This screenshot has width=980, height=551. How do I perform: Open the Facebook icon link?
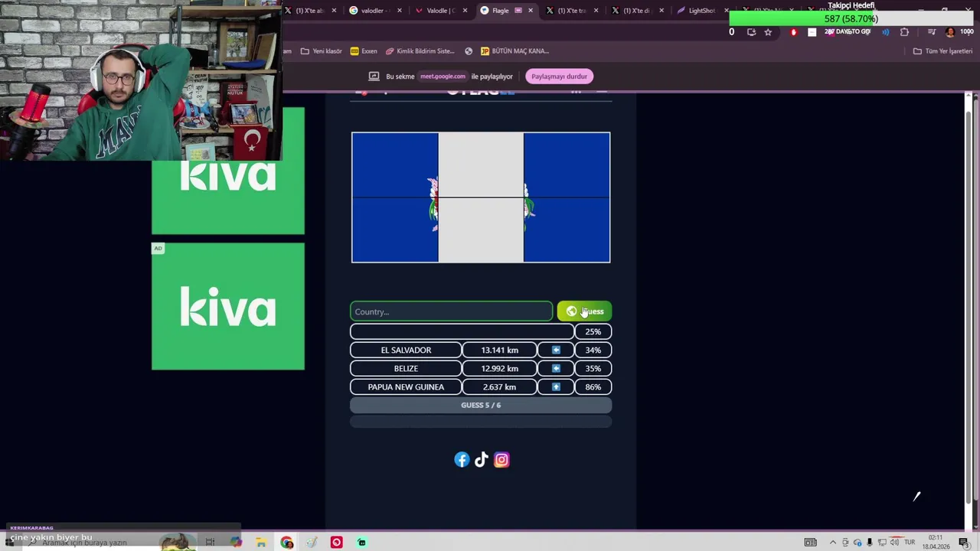(x=461, y=459)
